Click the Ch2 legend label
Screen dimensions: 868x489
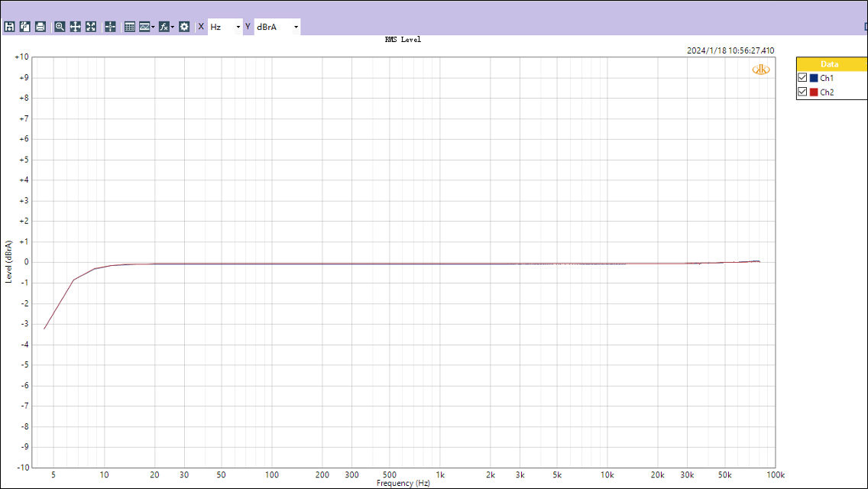[827, 92]
